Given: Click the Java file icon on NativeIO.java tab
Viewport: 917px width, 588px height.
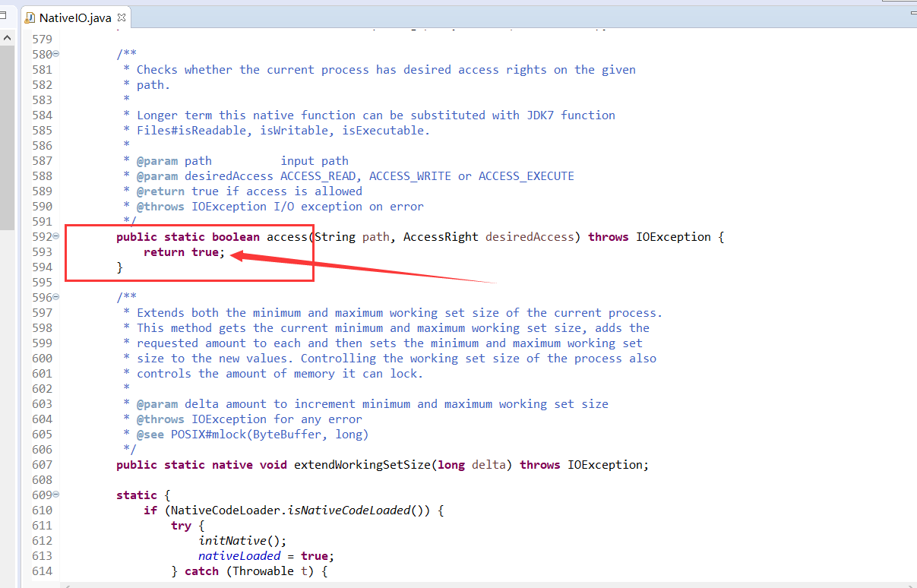Looking at the screenshot, I should click(x=30, y=17).
